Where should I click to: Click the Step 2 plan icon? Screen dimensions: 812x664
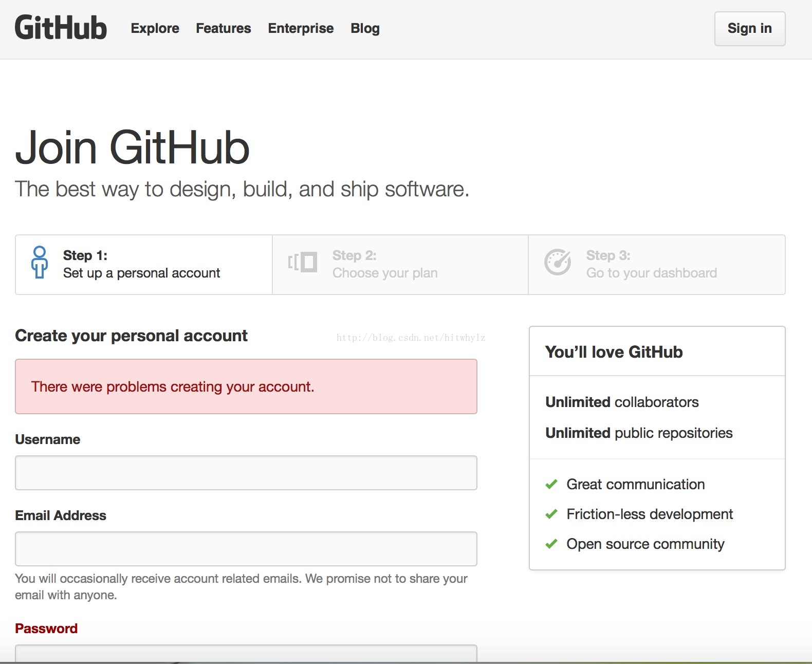302,263
